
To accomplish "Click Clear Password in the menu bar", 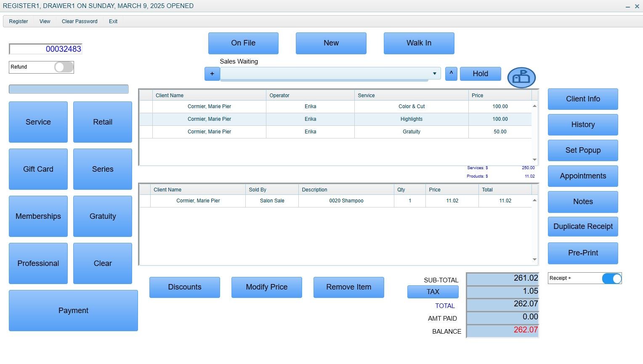I will click(80, 21).
